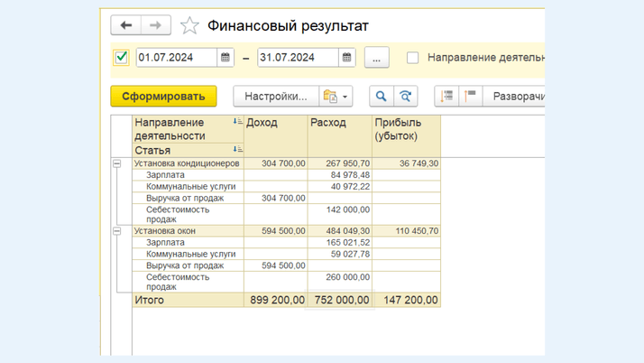Sort by Направление деятельности column icon
644x363 pixels.
pos(237,121)
